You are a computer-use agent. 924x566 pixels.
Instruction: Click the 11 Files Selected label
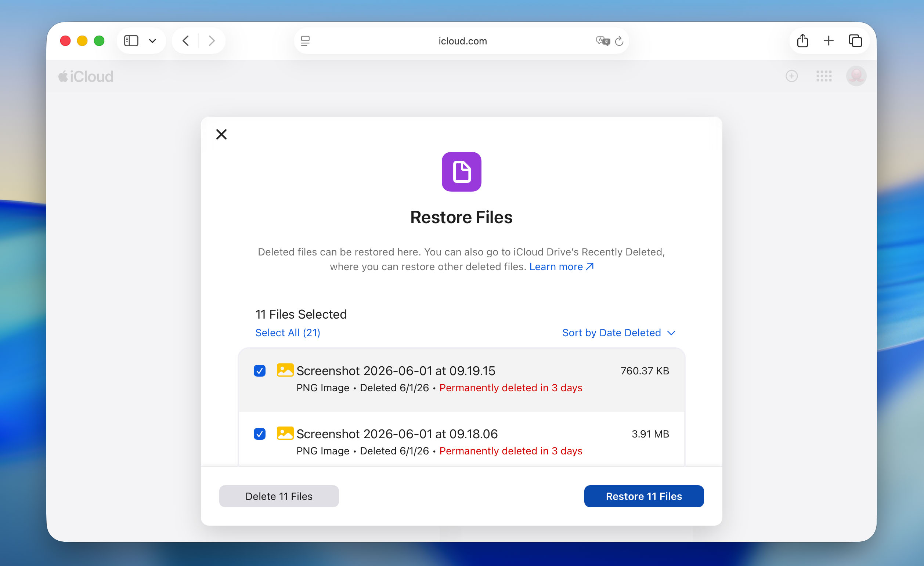(x=301, y=314)
